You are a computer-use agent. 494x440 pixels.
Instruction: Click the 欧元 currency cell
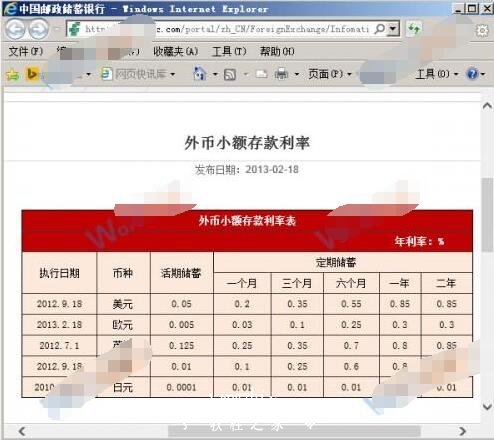click(123, 325)
